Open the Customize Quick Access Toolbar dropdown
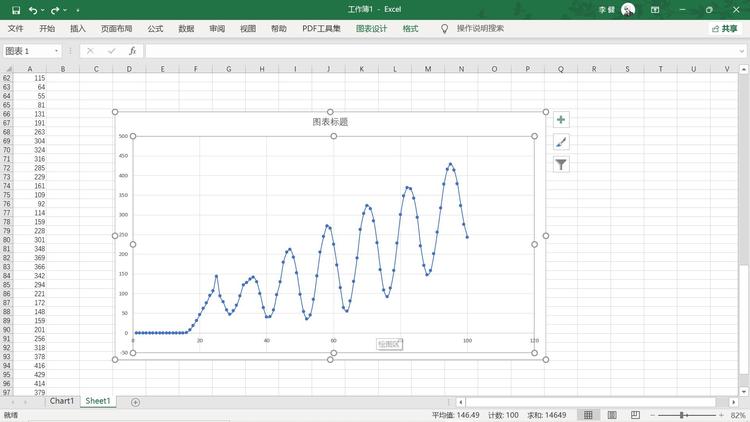 point(77,10)
